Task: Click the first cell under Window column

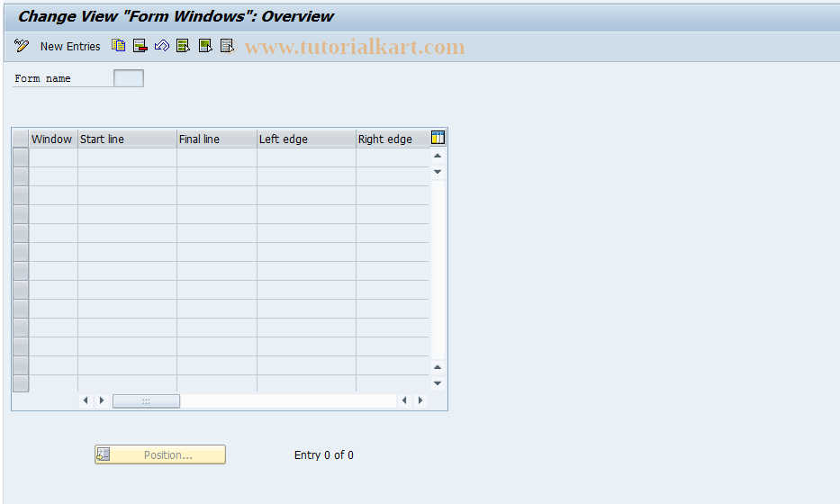Action: point(53,157)
